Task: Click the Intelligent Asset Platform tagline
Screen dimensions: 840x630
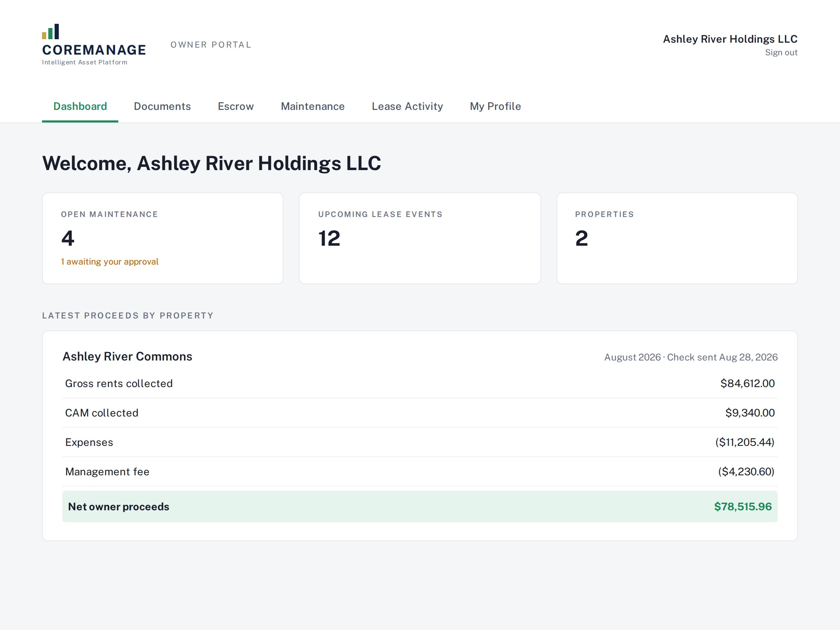Action: (x=84, y=62)
